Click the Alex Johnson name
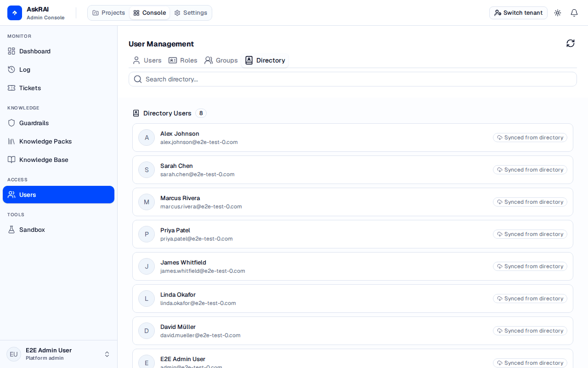Image resolution: width=588 pixels, height=368 pixels. click(180, 134)
